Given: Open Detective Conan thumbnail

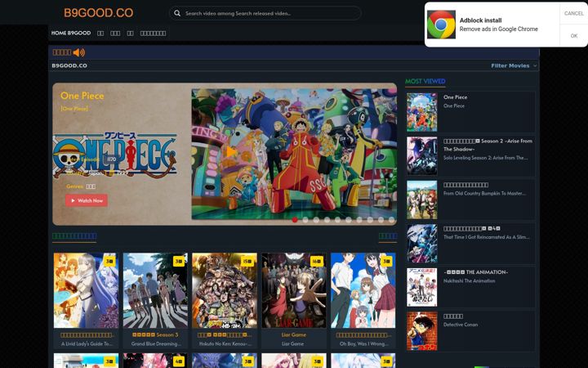Looking at the screenshot, I should 422,331.
